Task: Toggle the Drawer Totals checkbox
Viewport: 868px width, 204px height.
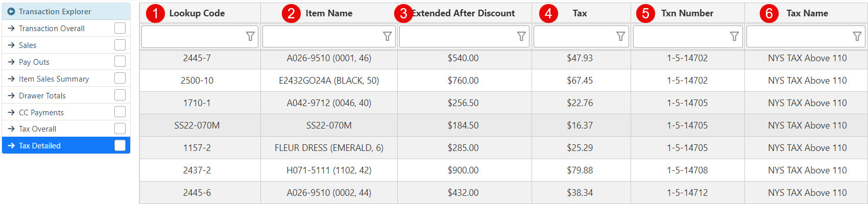Action: point(120,95)
